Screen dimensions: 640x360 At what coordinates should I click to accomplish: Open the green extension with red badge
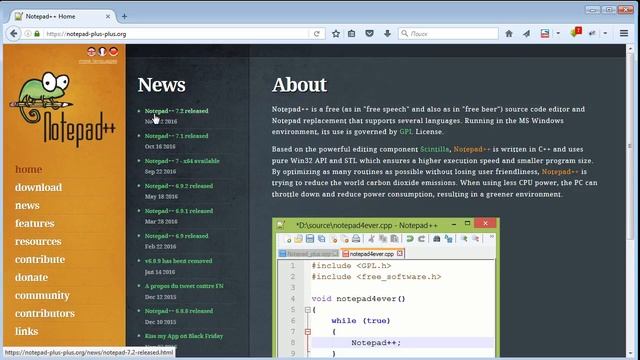point(576,33)
